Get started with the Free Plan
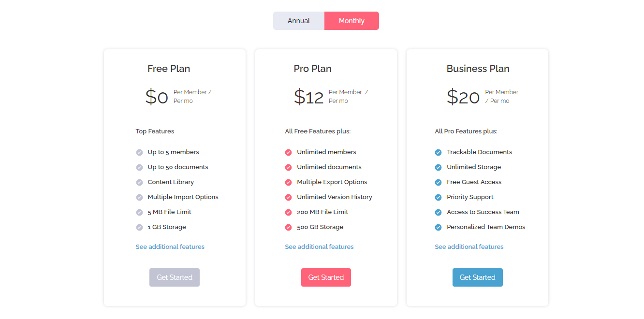Viewport: 644px width, 319px height. point(175,277)
